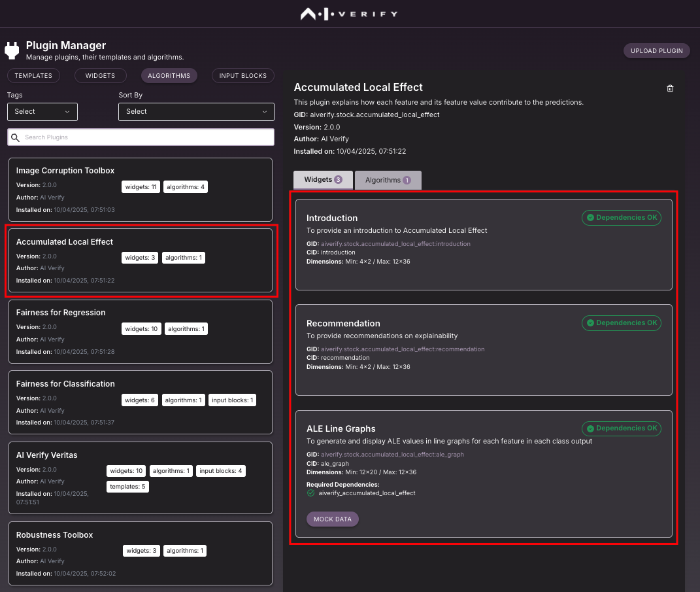Click plugin GID aiverify.stock.accumulated_local_effect in details

click(375, 115)
